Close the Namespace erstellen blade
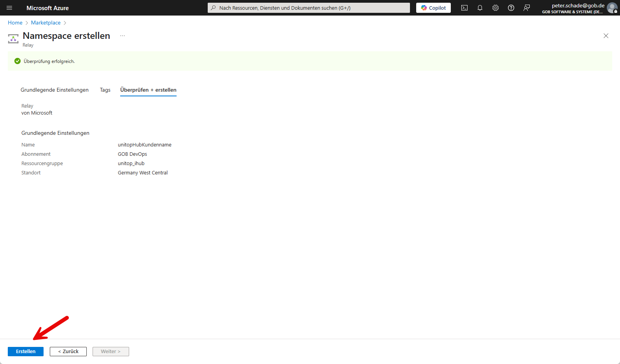Image resolution: width=620 pixels, height=364 pixels. [606, 36]
